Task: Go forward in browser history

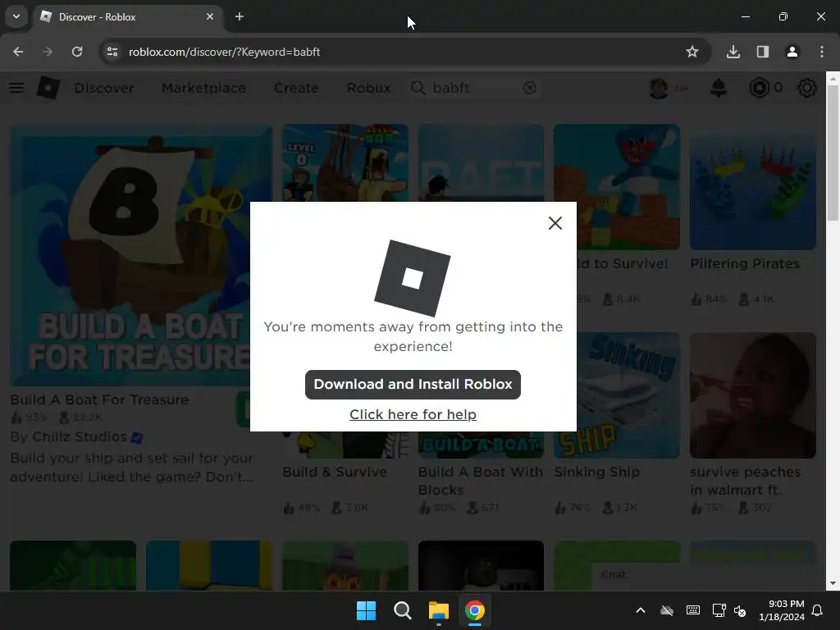Action: (x=48, y=52)
